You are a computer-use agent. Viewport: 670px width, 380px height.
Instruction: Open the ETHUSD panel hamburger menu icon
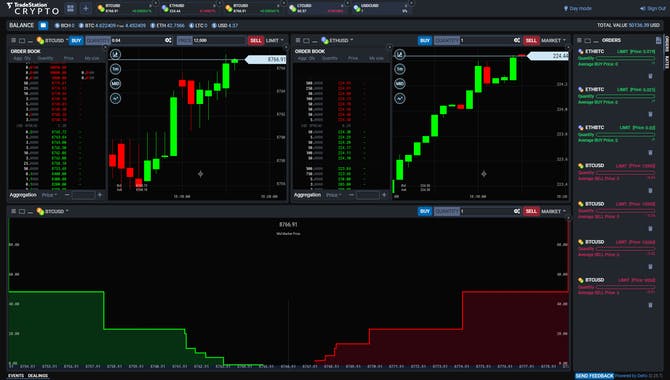pos(298,41)
